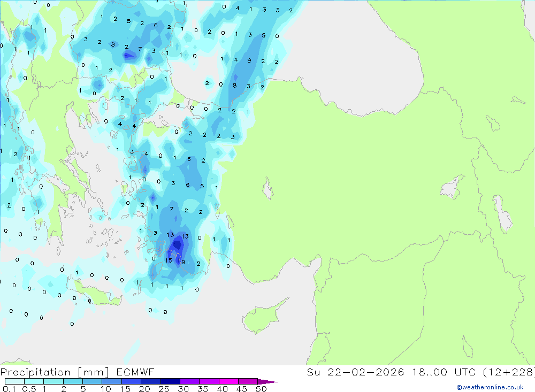Click the legend label 10
This screenshot has height=392, width=535.
point(106,389)
